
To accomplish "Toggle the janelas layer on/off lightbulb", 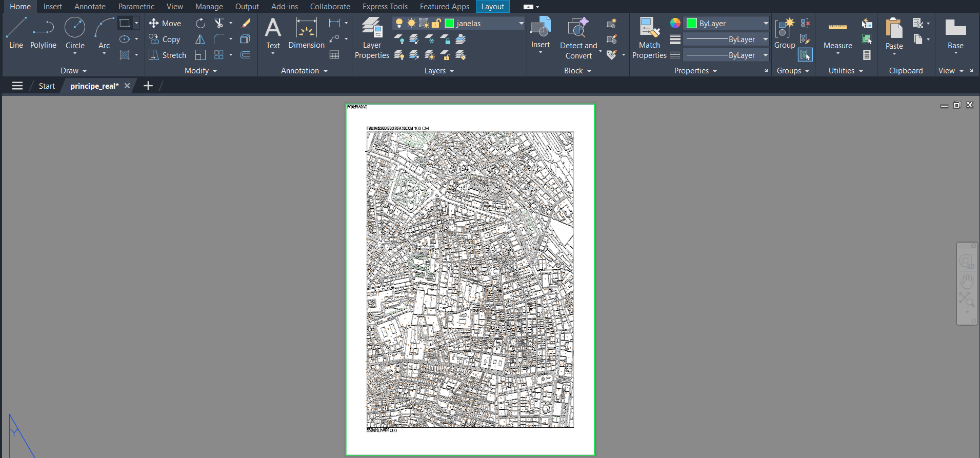I will pyautogui.click(x=399, y=23).
